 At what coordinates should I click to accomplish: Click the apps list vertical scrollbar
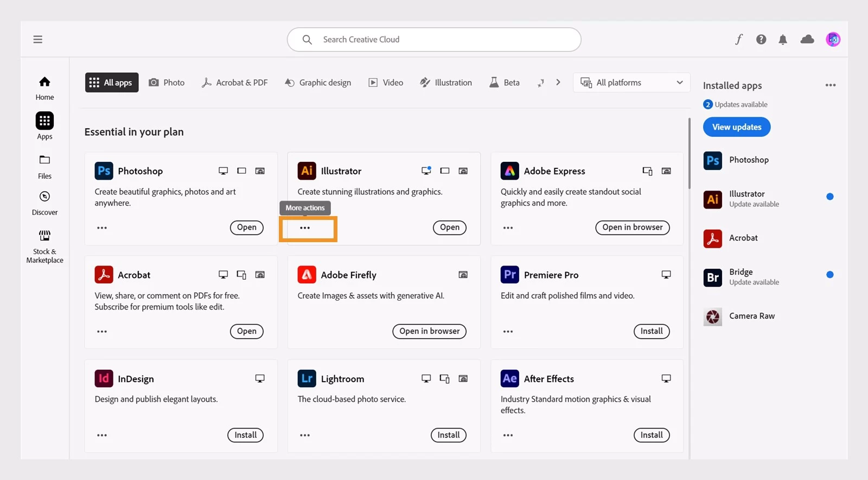coord(690,154)
